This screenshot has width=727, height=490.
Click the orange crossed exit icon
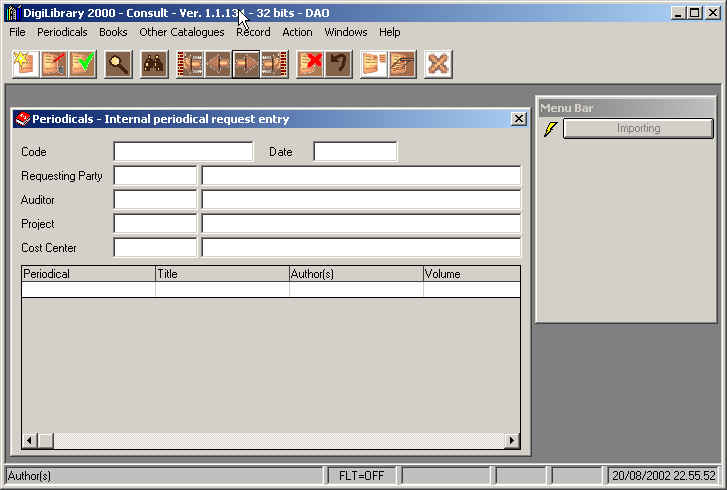[x=438, y=64]
